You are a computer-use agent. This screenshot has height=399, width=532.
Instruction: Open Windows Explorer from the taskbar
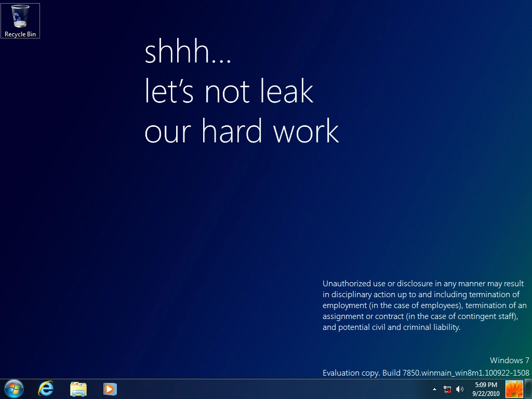(78, 389)
